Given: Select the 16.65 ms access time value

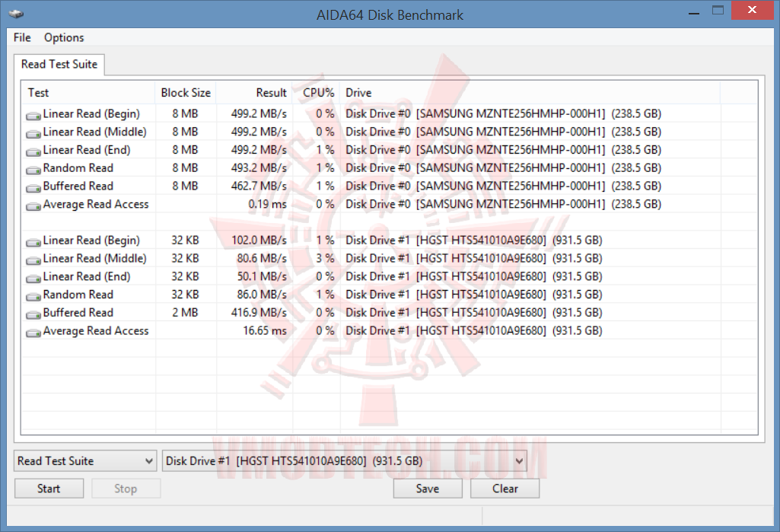Looking at the screenshot, I should point(265,331).
